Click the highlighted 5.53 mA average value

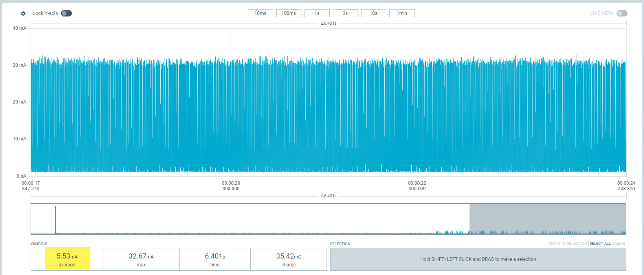point(67,259)
